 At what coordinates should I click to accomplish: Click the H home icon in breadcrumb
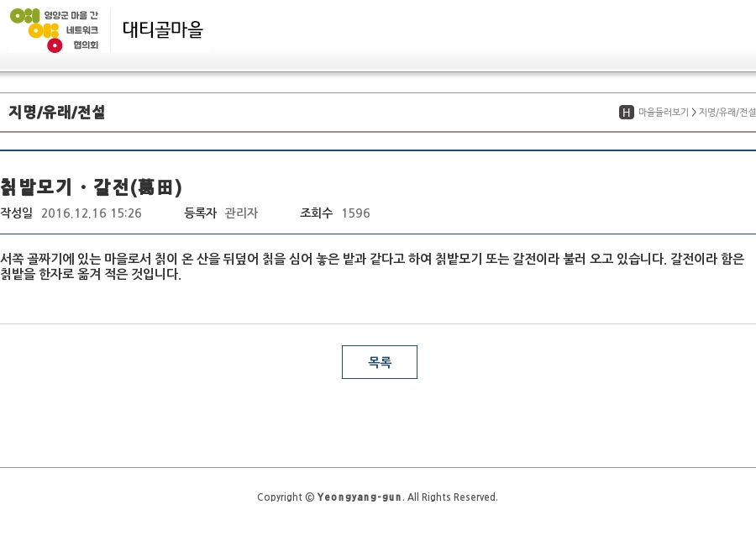coord(627,113)
